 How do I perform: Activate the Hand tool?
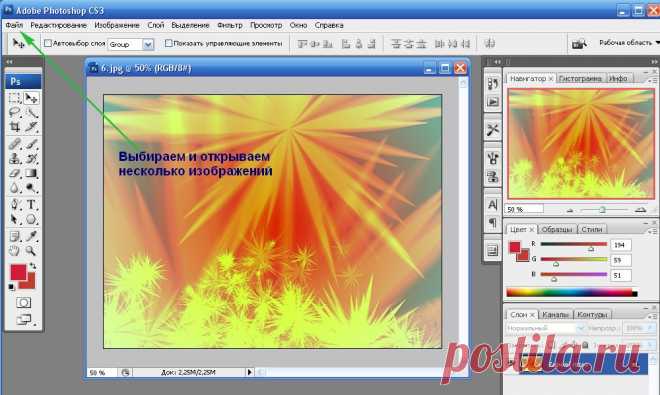point(15,251)
